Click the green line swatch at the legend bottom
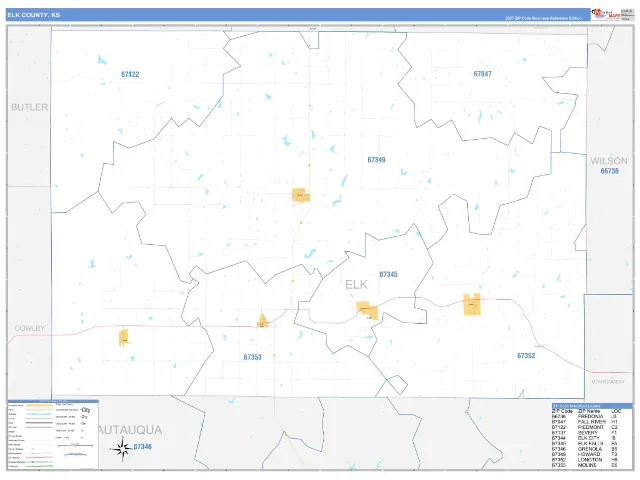The width and height of the screenshot is (640, 480). point(39,466)
